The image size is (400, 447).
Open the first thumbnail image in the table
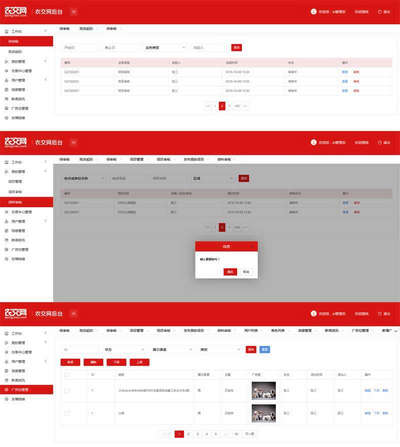264,390
